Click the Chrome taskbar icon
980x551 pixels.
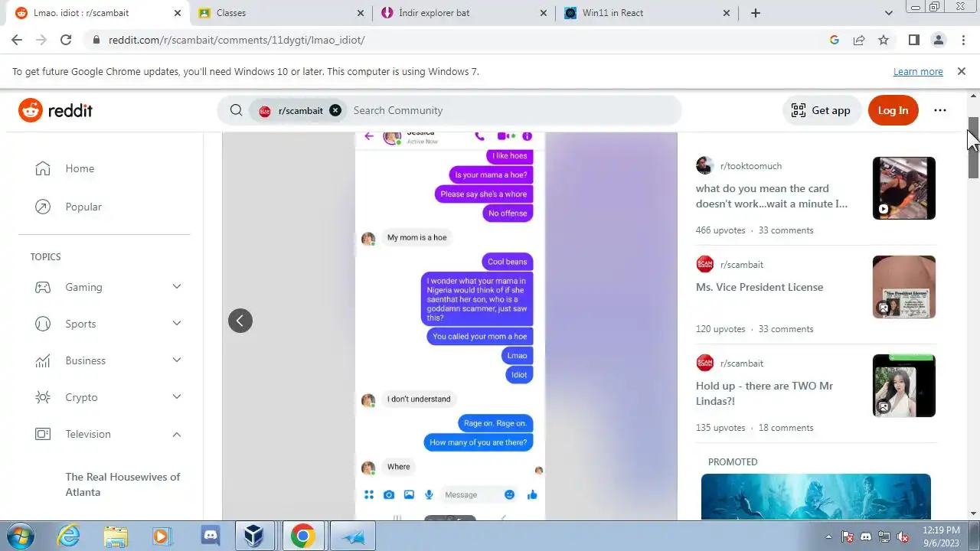click(302, 536)
